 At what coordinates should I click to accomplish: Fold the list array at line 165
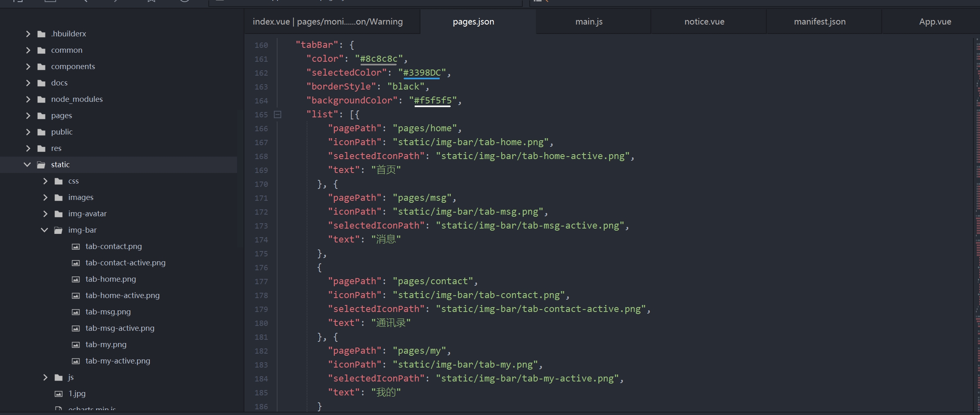coord(278,114)
